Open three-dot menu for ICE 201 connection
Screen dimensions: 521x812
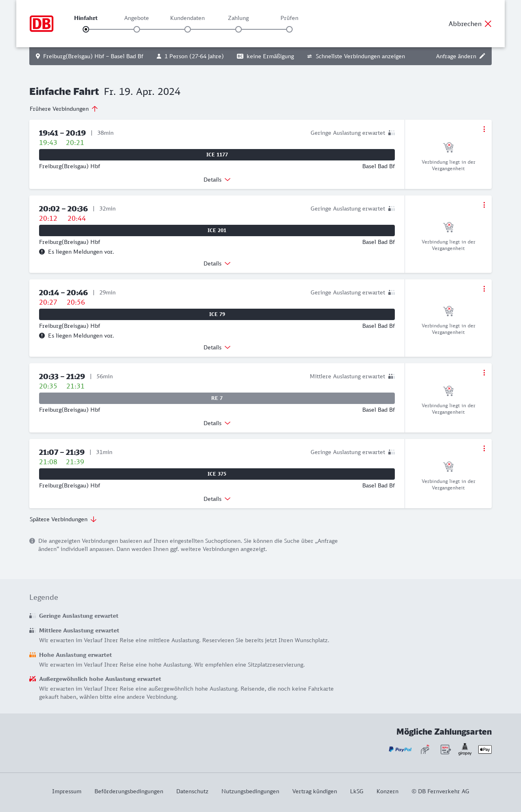click(484, 205)
